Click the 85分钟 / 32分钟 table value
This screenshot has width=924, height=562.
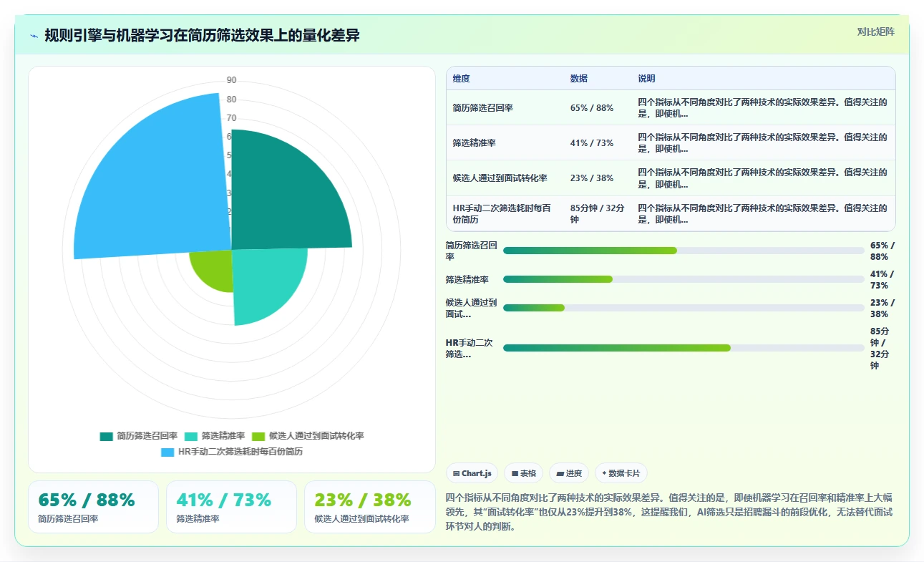pyautogui.click(x=598, y=214)
